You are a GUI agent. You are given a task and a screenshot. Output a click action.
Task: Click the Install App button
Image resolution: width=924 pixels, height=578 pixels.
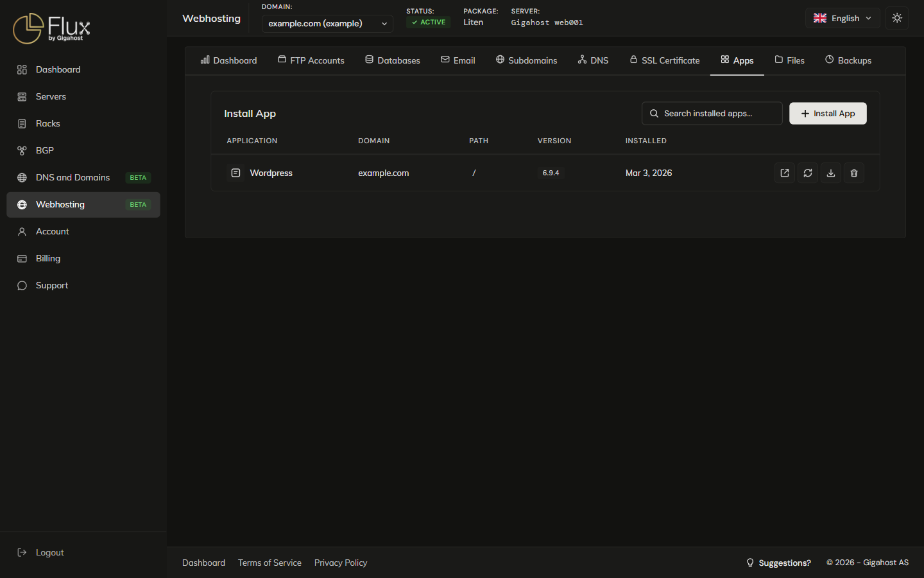[828, 114]
